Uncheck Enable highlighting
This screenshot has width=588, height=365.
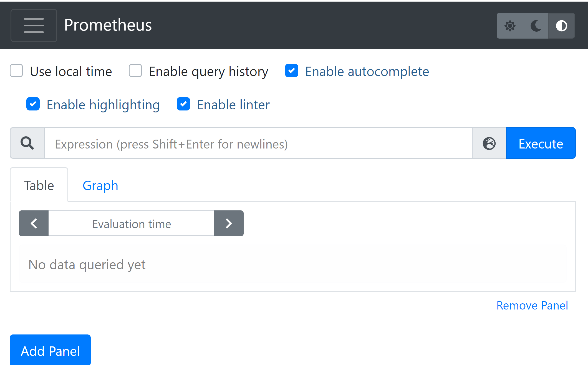click(33, 104)
